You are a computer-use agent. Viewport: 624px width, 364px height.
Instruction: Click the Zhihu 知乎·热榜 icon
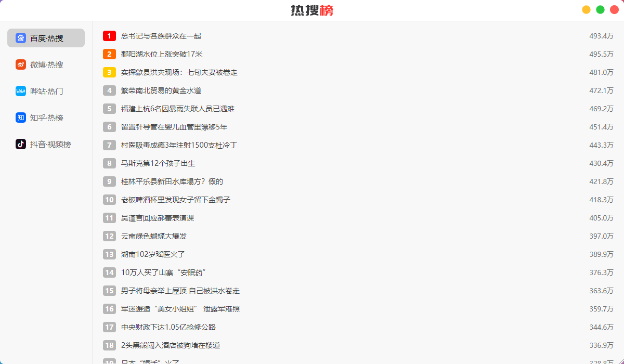21,118
